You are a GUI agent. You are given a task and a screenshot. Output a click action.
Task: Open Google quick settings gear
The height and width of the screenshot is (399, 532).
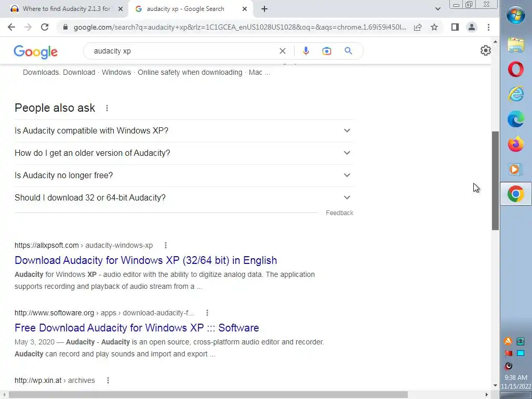click(486, 50)
